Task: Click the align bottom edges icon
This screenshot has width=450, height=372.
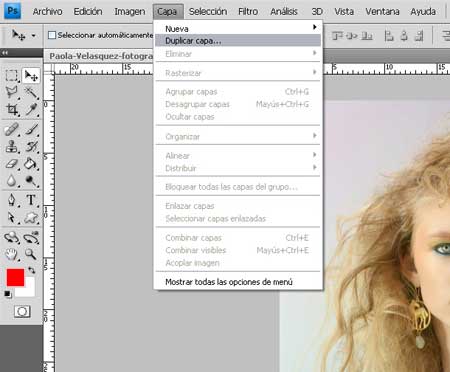Action: pos(367,35)
